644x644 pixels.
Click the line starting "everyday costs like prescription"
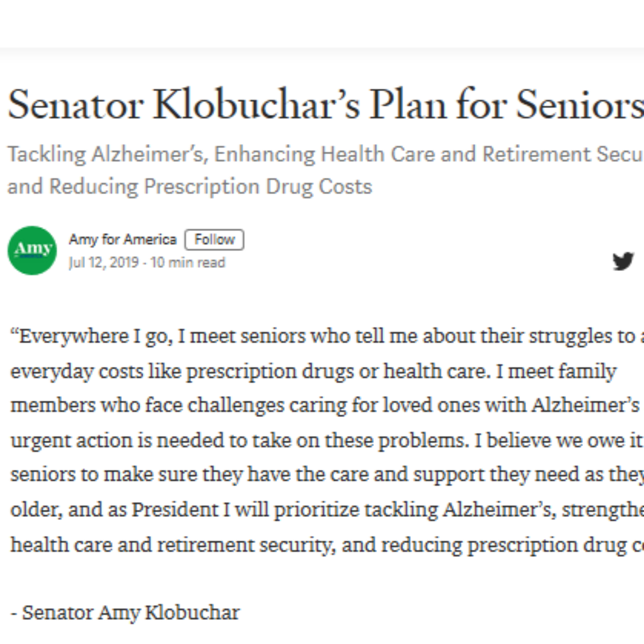pos(313,371)
